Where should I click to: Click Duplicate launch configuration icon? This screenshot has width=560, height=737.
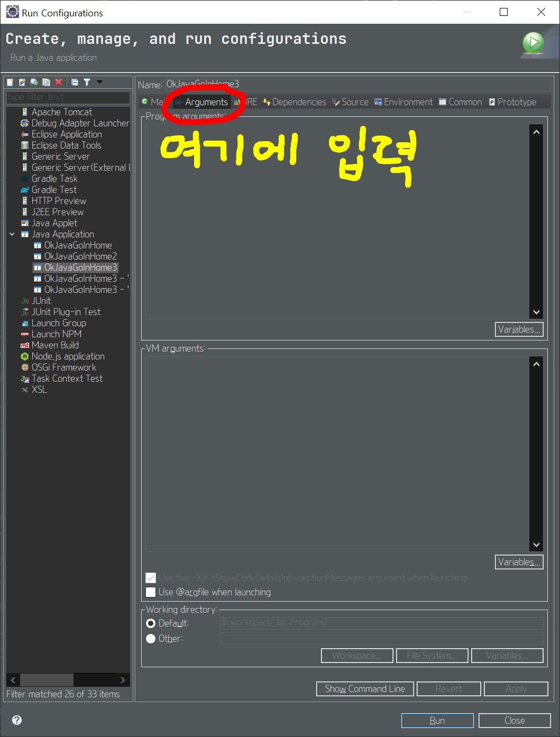click(x=47, y=82)
